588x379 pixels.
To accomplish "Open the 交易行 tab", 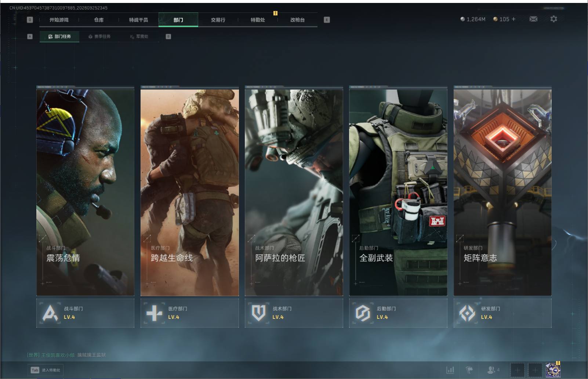I will 218,20.
